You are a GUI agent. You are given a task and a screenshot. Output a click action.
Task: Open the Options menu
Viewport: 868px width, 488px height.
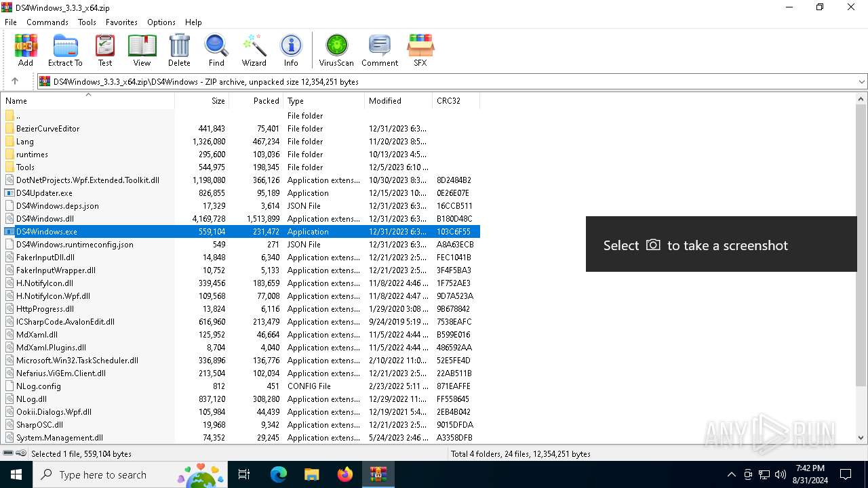point(161,22)
